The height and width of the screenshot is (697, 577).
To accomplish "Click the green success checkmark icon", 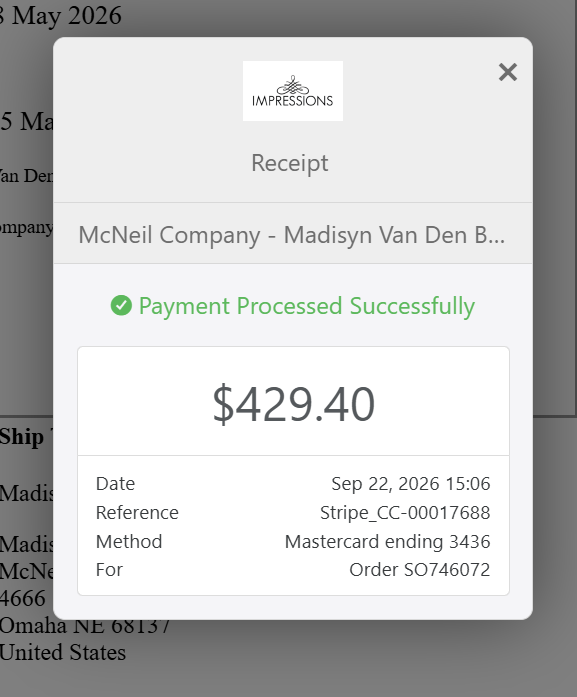I will pyautogui.click(x=121, y=306).
